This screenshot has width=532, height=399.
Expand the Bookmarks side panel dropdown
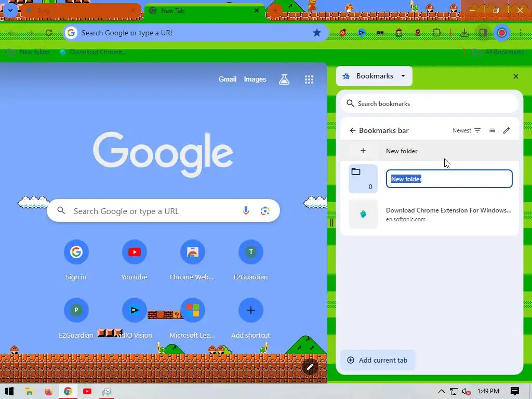[374, 76]
